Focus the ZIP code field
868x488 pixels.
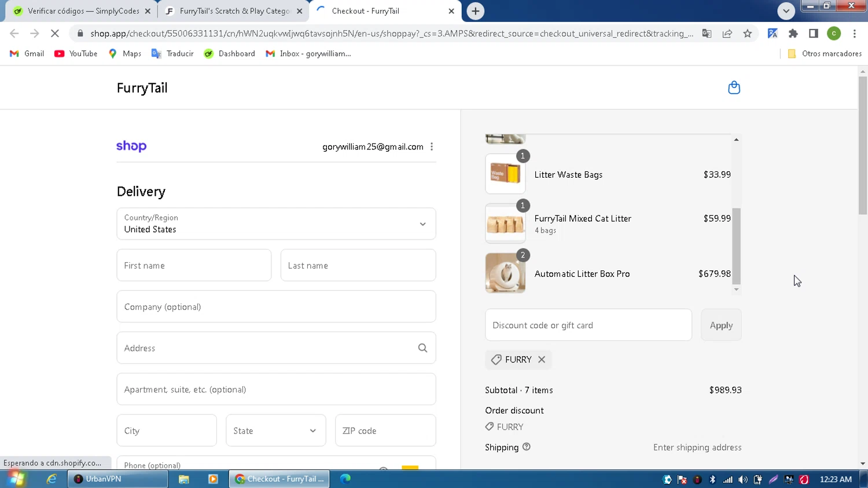point(385,431)
